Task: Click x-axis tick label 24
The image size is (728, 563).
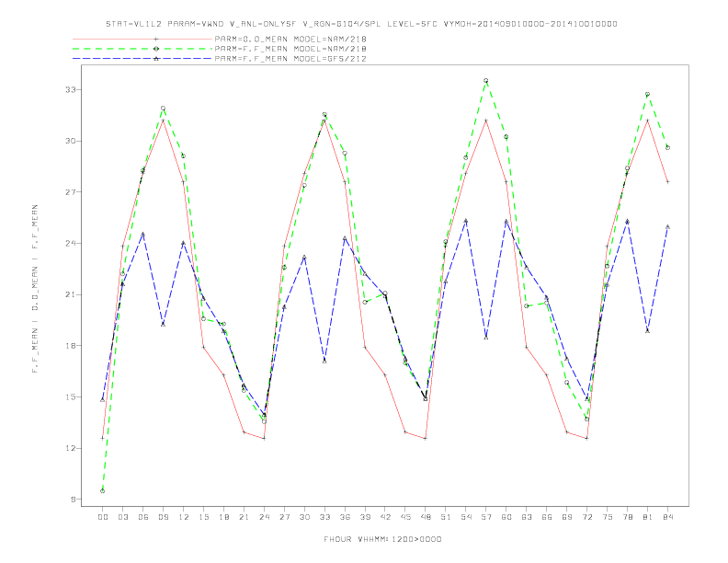Action: click(x=264, y=517)
